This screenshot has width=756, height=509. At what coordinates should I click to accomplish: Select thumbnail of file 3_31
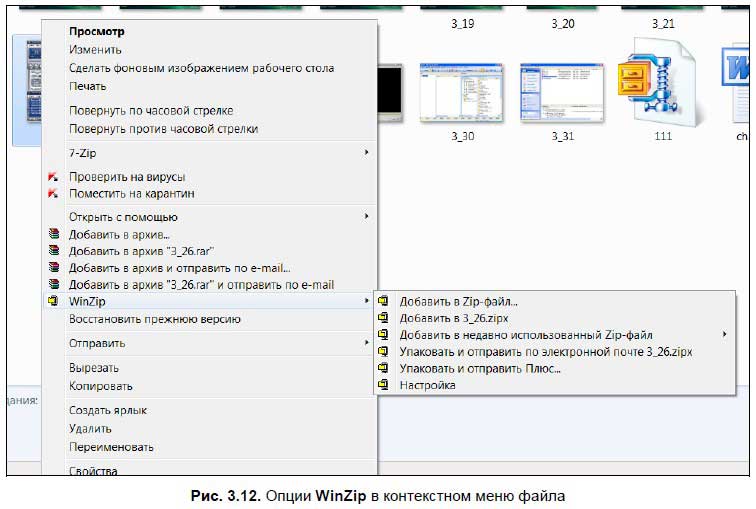(562, 92)
